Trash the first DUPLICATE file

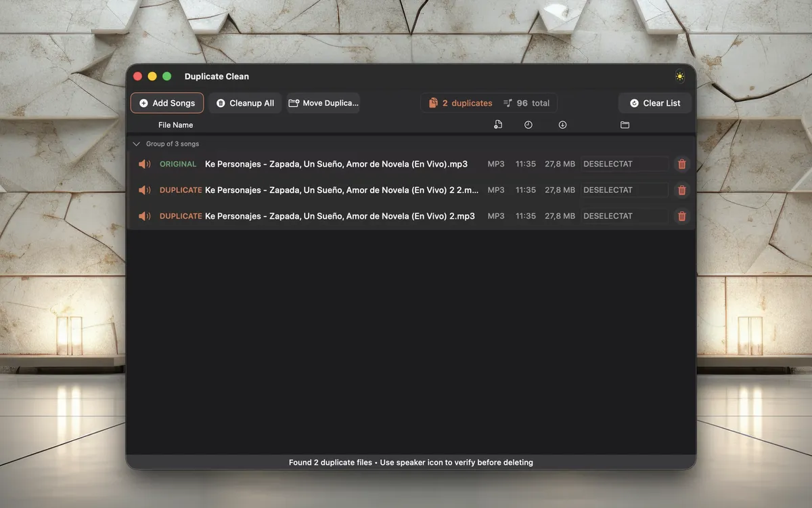tap(681, 190)
